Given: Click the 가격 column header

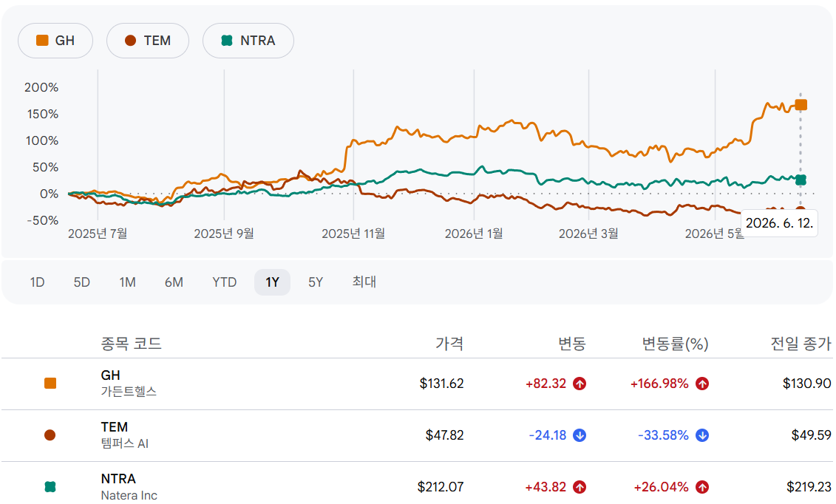Looking at the screenshot, I should point(449,344).
